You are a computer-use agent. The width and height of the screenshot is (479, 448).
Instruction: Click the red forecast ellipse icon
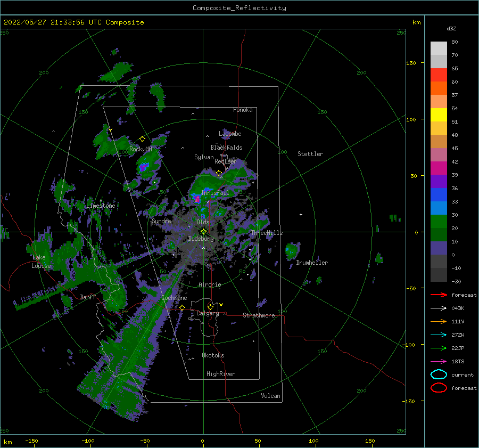[439, 388]
